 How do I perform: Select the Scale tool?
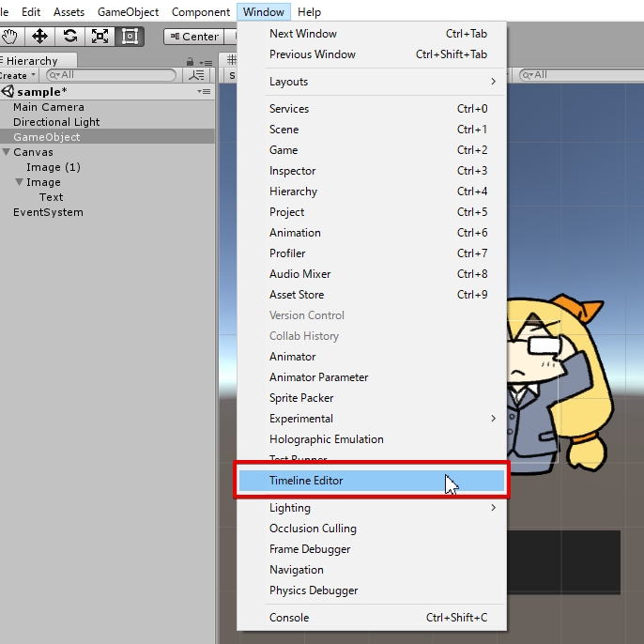point(100,36)
